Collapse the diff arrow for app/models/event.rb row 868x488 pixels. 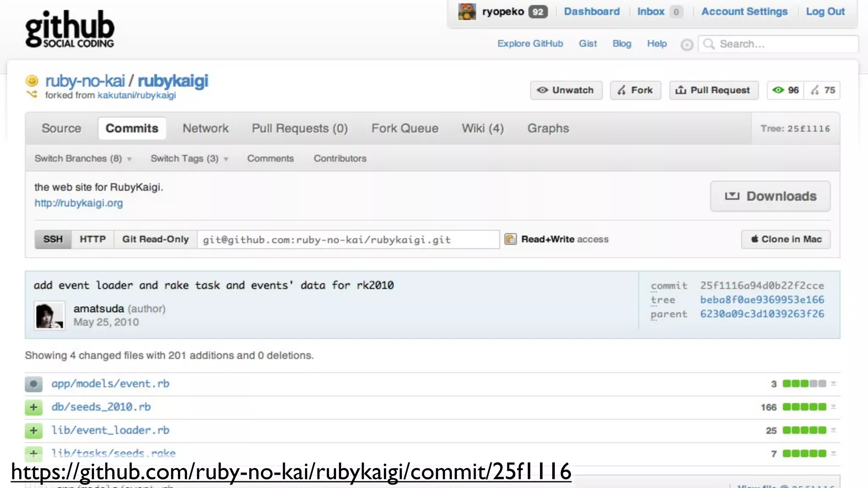click(833, 384)
